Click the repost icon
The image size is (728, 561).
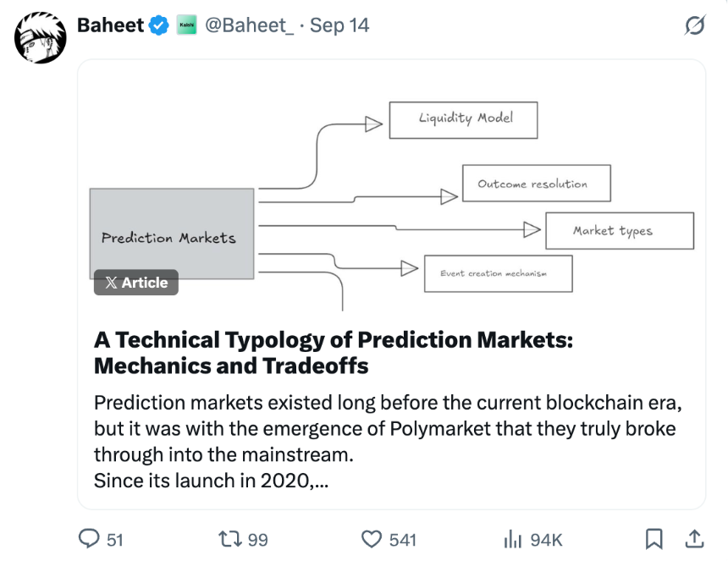[x=229, y=539]
